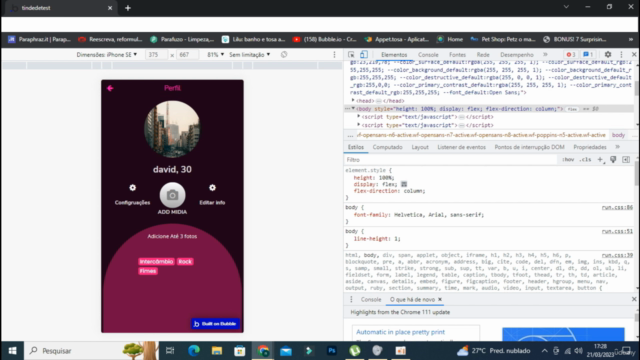Screen dimensions: 640x360
Task: Click the Windows Start button
Action: pos(13,351)
